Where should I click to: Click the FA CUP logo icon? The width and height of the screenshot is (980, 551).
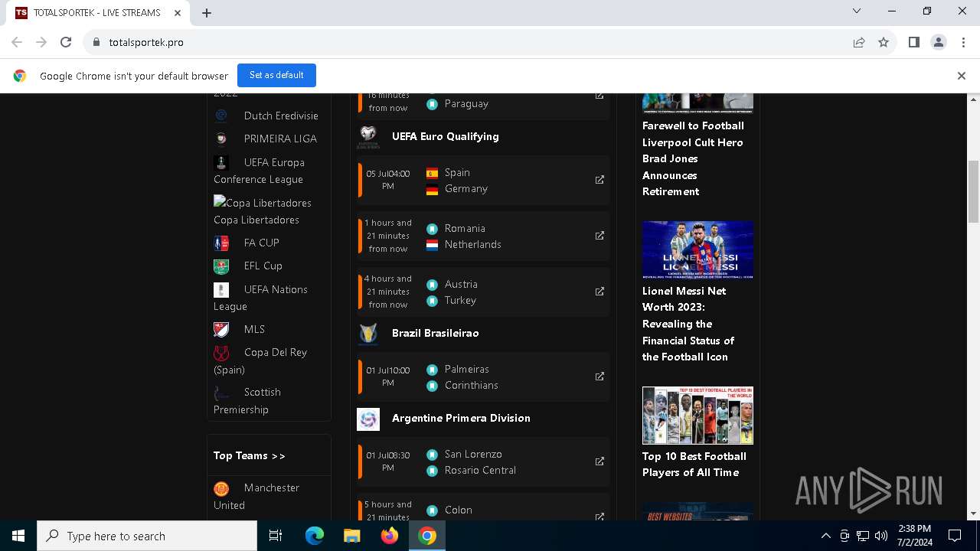(x=221, y=243)
